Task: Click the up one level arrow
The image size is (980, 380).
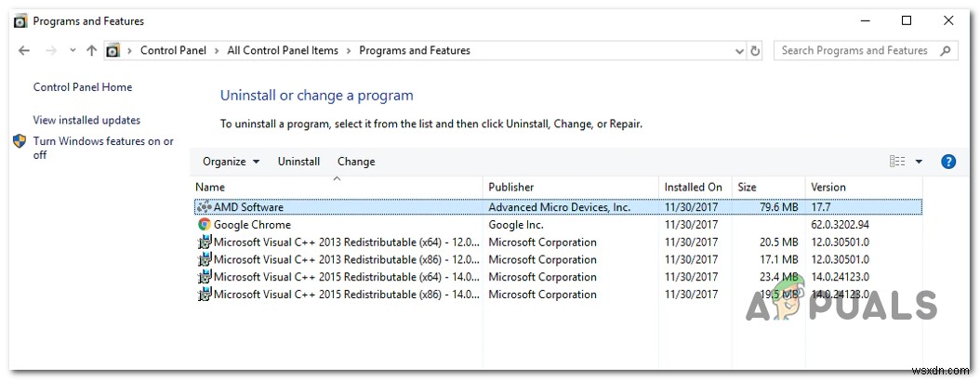Action: tap(91, 51)
